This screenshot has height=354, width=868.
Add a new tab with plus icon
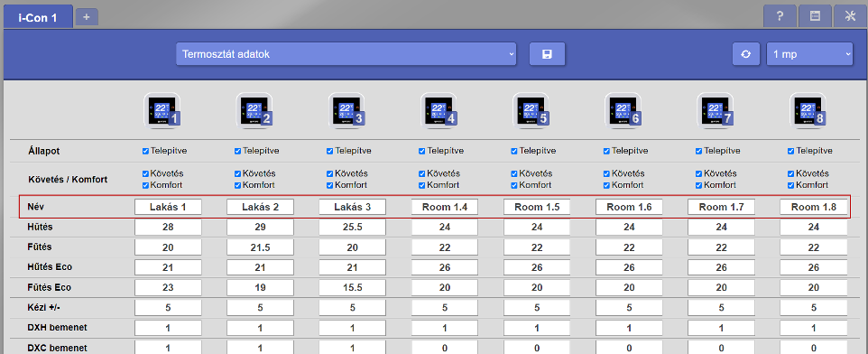tap(87, 17)
